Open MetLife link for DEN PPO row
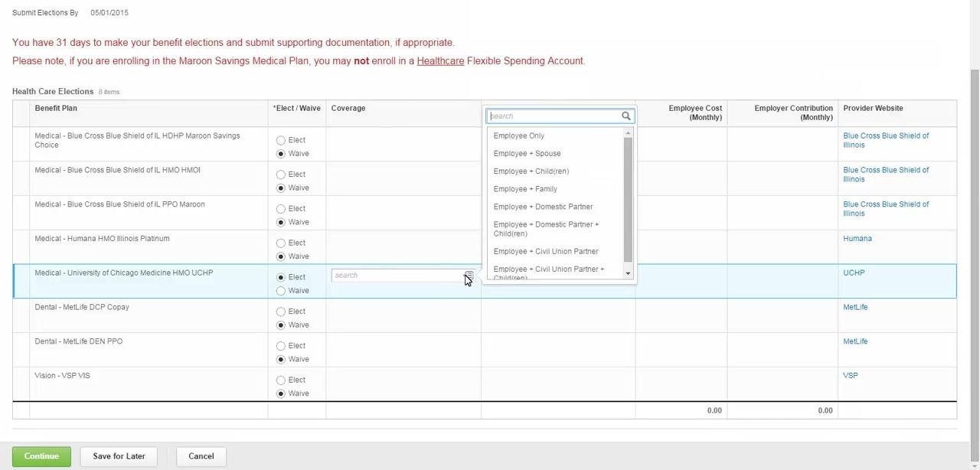 coord(855,341)
